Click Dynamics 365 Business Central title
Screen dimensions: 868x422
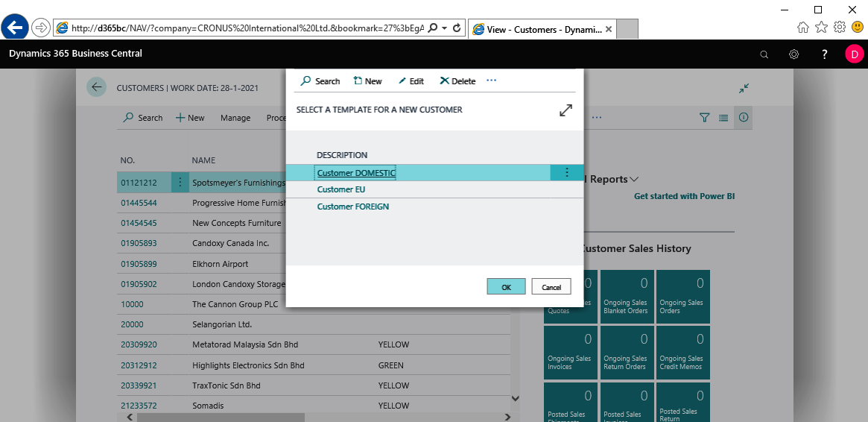click(75, 54)
